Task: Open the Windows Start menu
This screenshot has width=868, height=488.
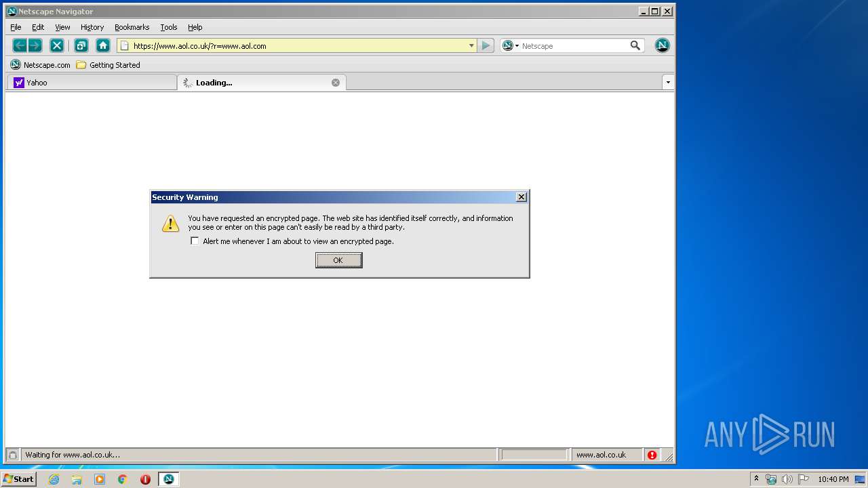Action: [x=18, y=479]
